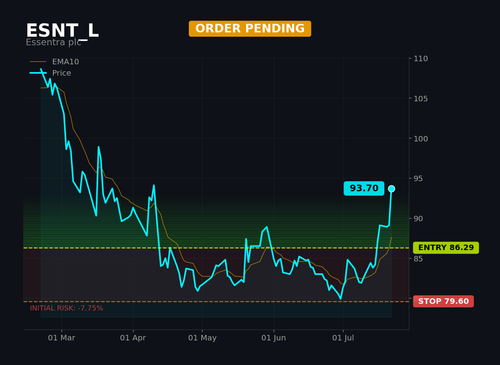Click the EMA10 legend line sample
This screenshot has width=500, height=365.
pyautogui.click(x=38, y=62)
